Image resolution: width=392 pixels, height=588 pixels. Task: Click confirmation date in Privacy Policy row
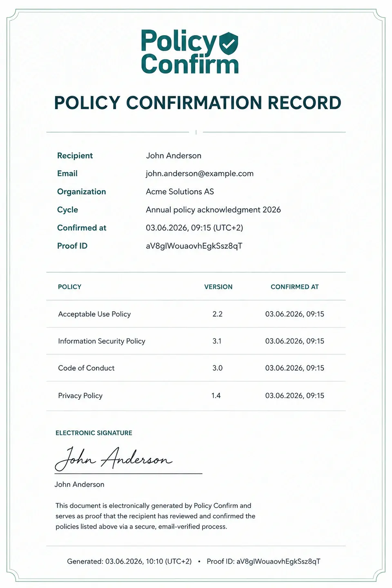pos(294,395)
